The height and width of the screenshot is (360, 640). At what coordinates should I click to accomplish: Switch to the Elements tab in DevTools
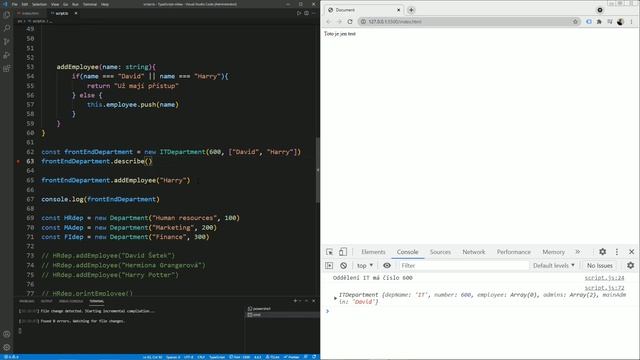point(373,252)
